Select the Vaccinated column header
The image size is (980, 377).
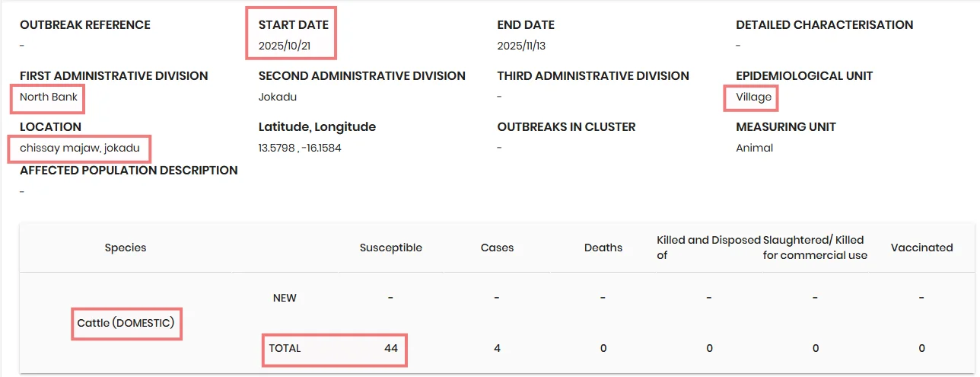click(x=922, y=248)
